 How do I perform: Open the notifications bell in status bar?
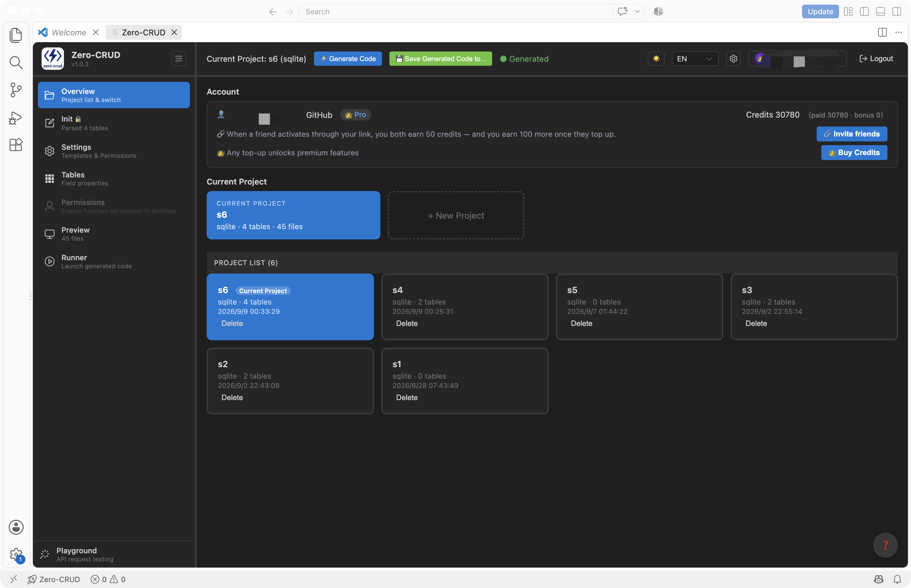tap(897, 579)
